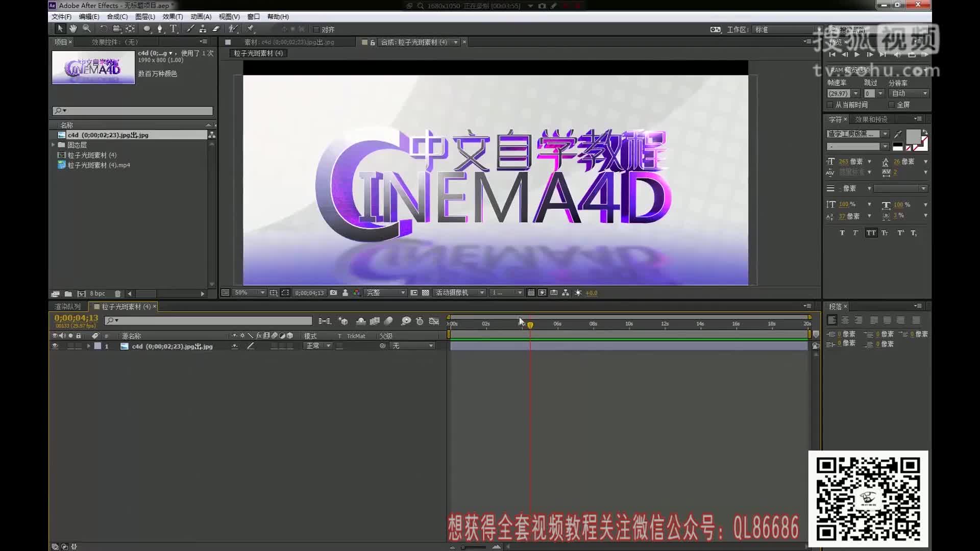Screen dimensions: 980x551
Task: Open the composition flowchart icon in viewer
Action: 566,293
